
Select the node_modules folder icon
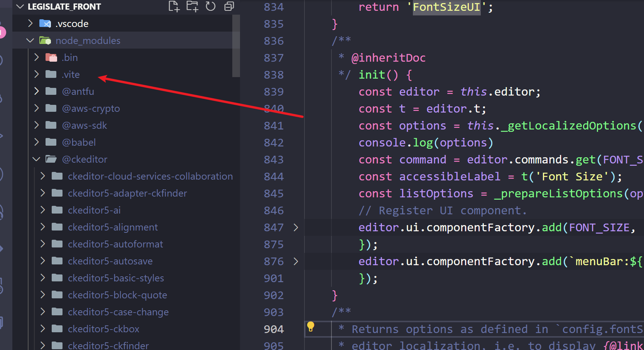pyautogui.click(x=45, y=40)
